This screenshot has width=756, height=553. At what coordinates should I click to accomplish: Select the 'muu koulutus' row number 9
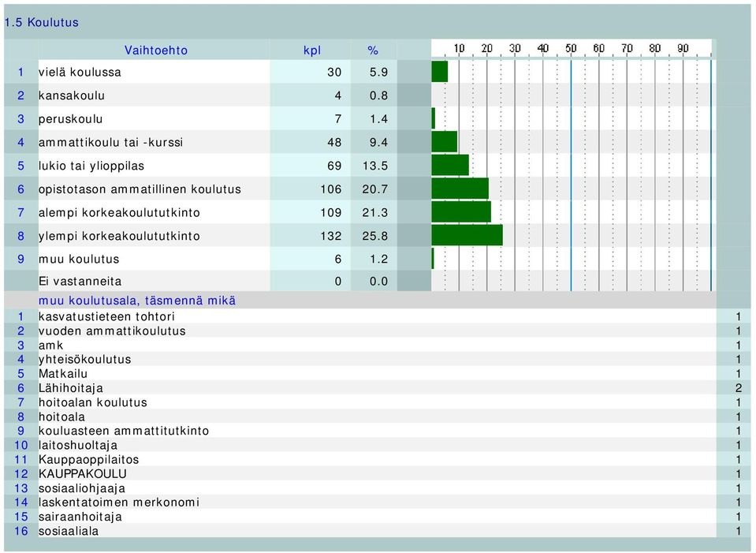point(20,259)
